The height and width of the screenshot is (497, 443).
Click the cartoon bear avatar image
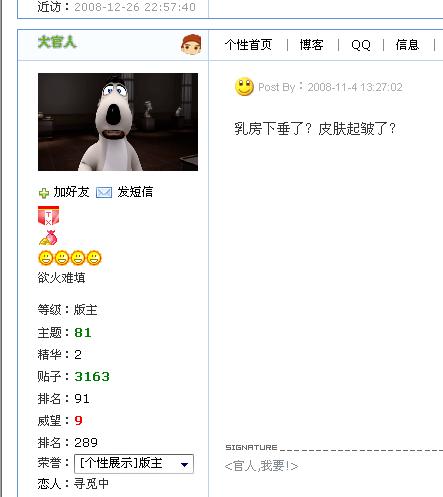118,122
